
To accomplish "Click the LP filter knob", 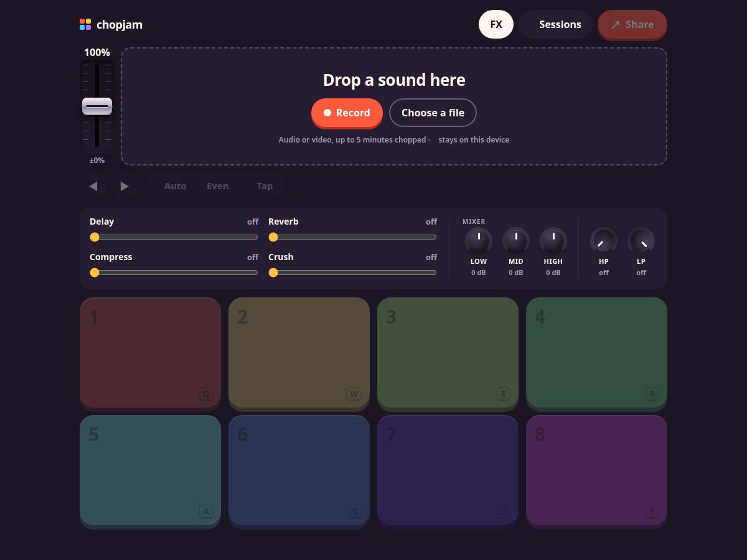I will pyautogui.click(x=641, y=241).
